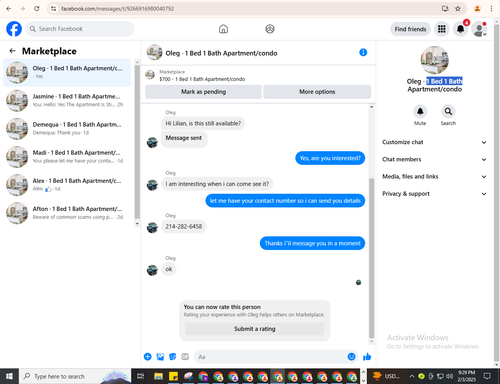Open the Alex conversation
Image resolution: width=500 pixels, height=384 pixels.
(x=67, y=185)
